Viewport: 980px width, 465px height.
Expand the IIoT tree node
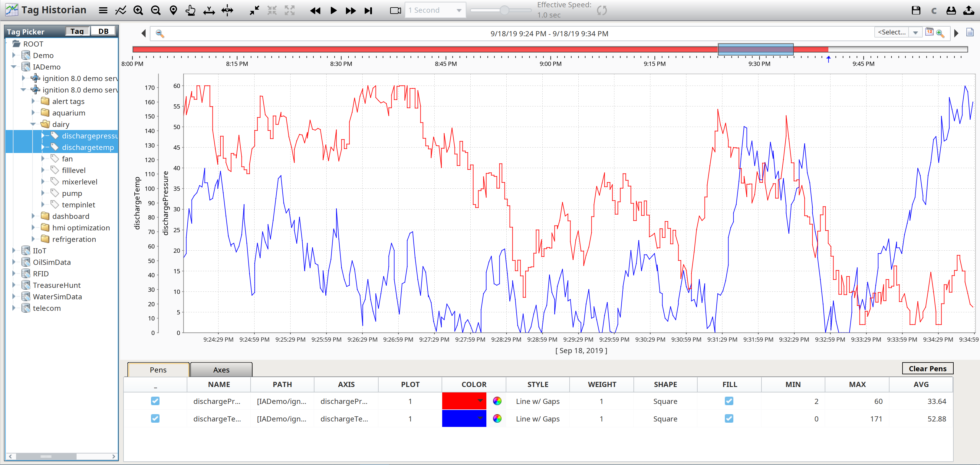tap(14, 250)
